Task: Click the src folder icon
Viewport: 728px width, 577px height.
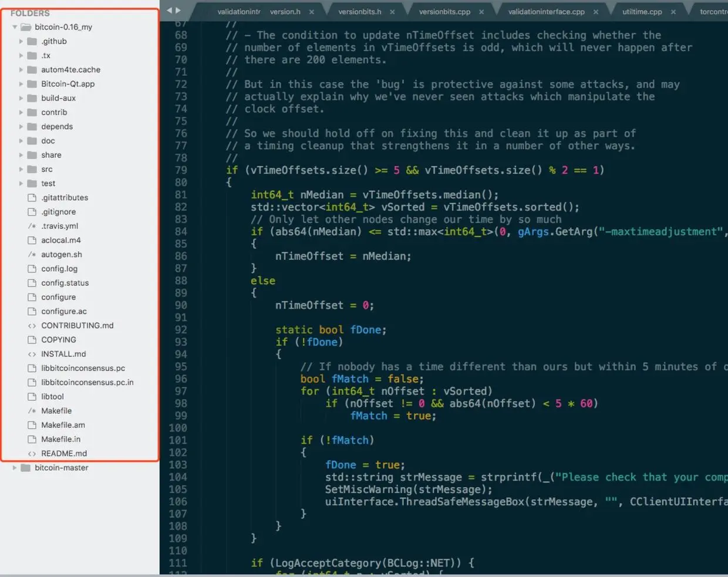Action: tap(32, 169)
